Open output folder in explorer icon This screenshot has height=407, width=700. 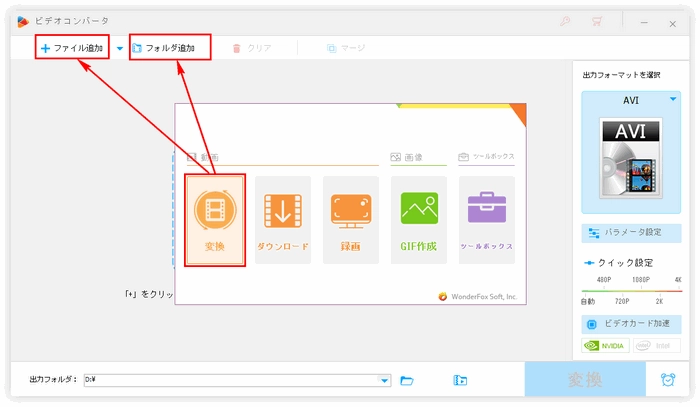click(x=460, y=380)
